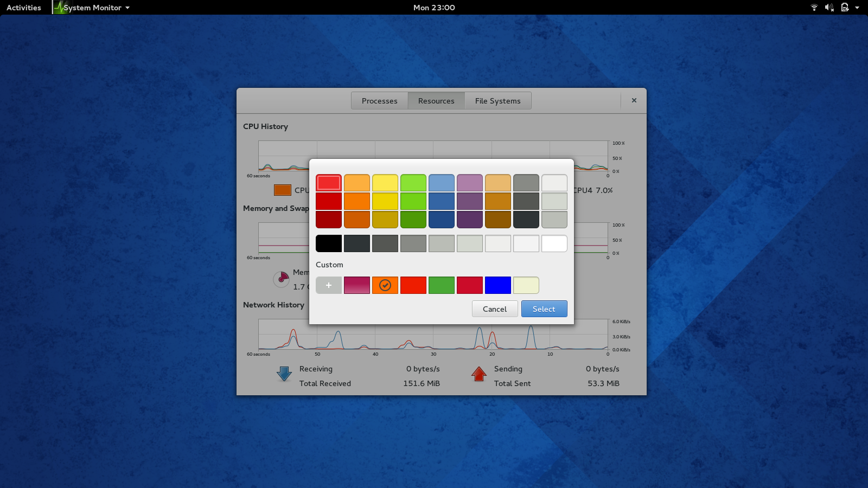Select the black color swatch
The height and width of the screenshot is (488, 868).
click(x=329, y=243)
